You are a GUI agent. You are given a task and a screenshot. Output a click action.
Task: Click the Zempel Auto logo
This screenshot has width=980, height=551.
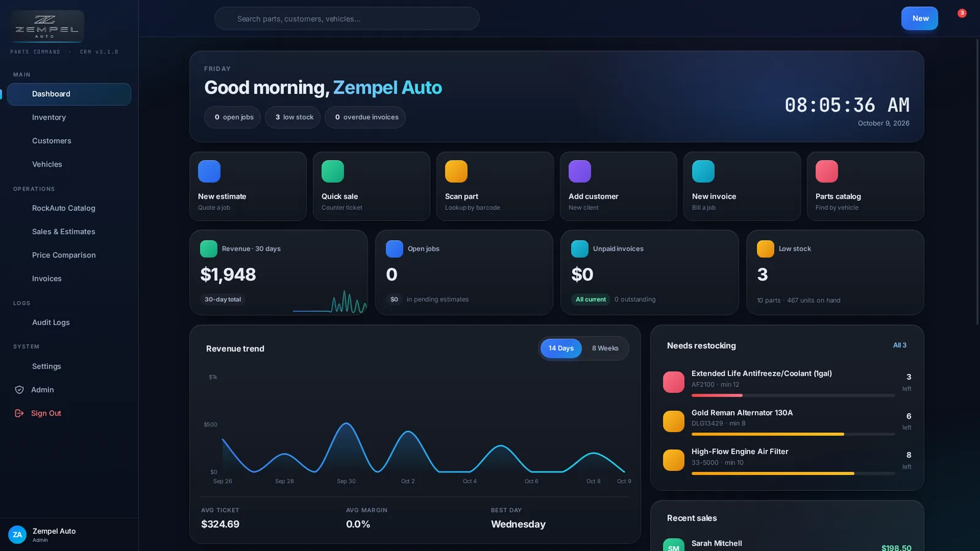tap(47, 26)
